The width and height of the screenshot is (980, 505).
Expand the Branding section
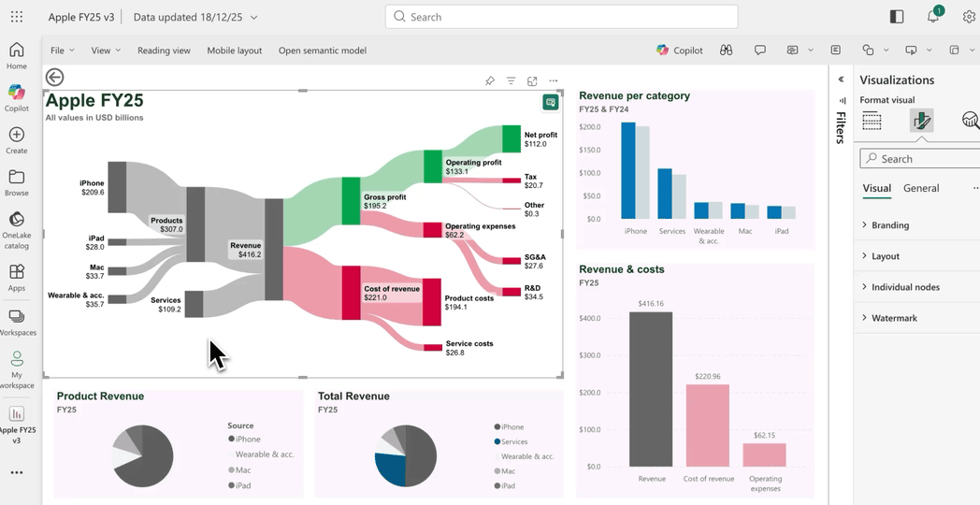tap(889, 225)
